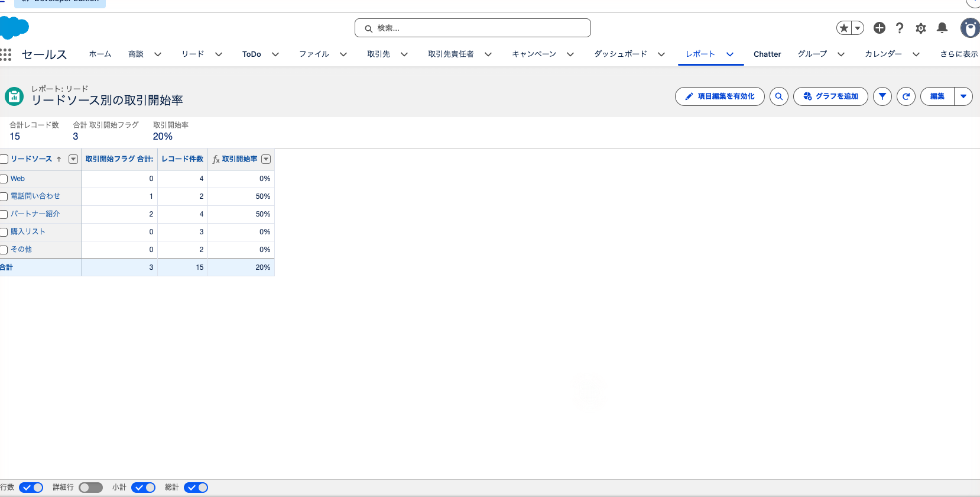The width and height of the screenshot is (980, 497).
Task: Open the App Launcher dots grid
Action: point(6,54)
